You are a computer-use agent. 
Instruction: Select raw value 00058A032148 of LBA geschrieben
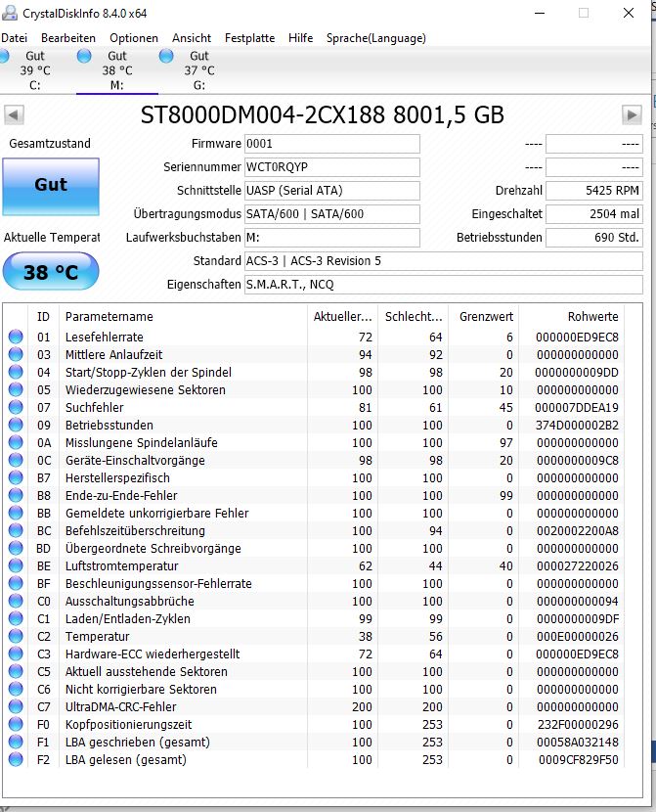pos(578,743)
